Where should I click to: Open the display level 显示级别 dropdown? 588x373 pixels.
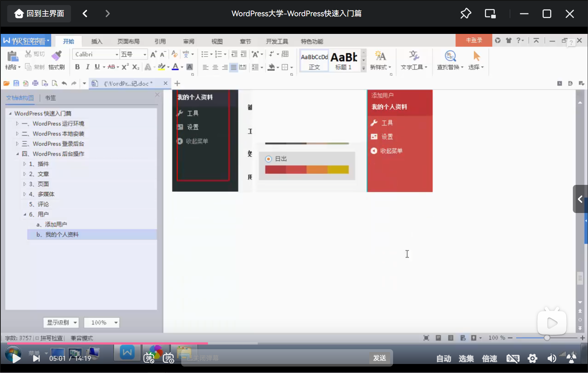[61, 323]
